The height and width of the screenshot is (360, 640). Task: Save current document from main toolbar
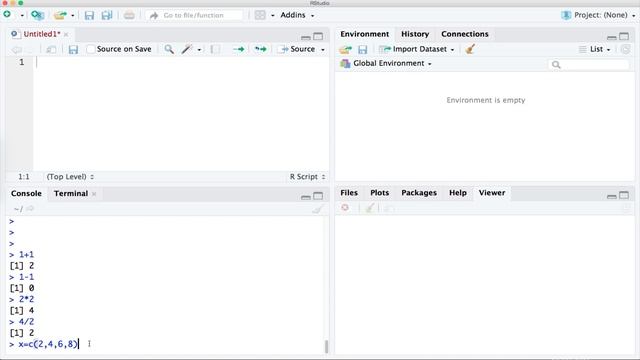click(x=89, y=15)
